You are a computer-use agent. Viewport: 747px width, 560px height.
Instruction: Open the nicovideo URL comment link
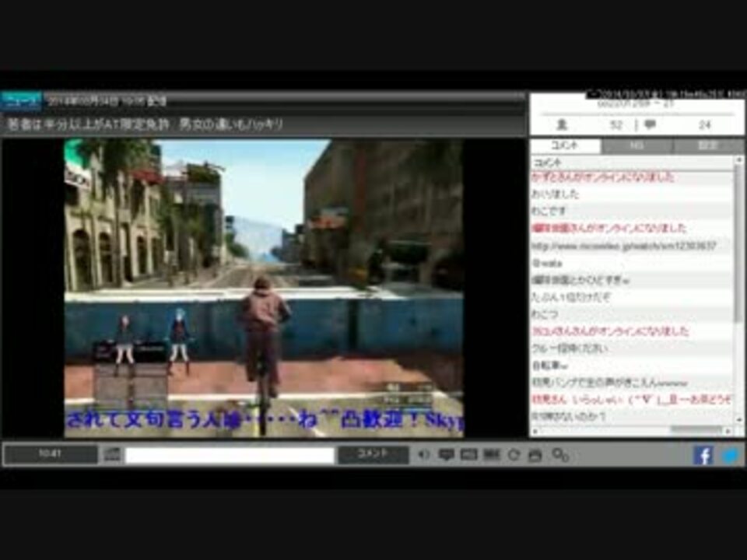click(624, 246)
